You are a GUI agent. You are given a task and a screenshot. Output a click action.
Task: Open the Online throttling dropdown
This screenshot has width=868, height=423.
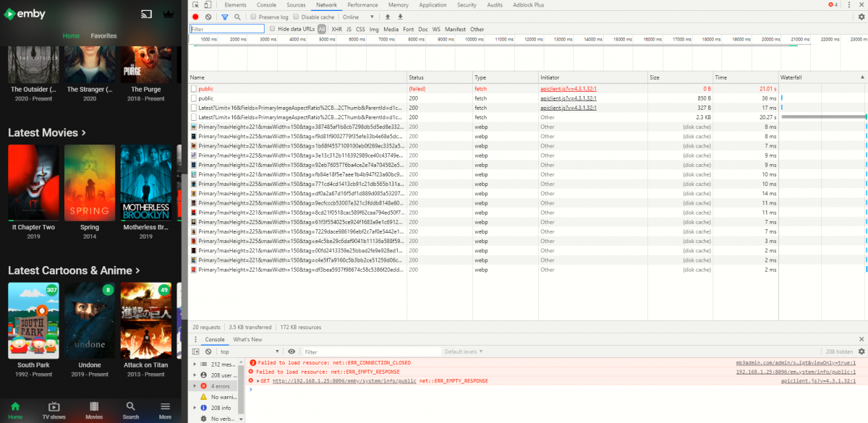point(359,17)
